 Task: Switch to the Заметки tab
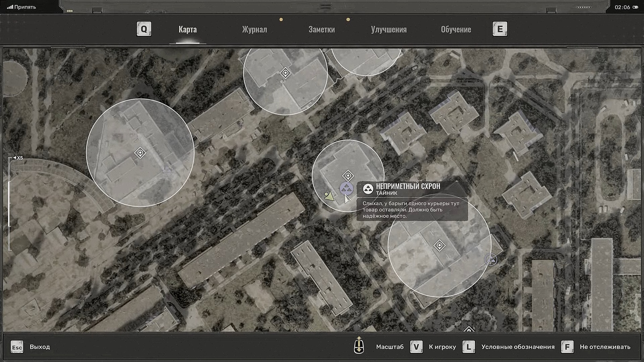coord(321,29)
